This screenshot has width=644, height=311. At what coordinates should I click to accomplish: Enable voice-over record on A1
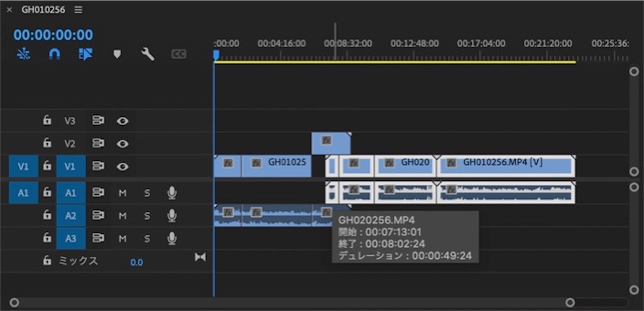coord(172,193)
